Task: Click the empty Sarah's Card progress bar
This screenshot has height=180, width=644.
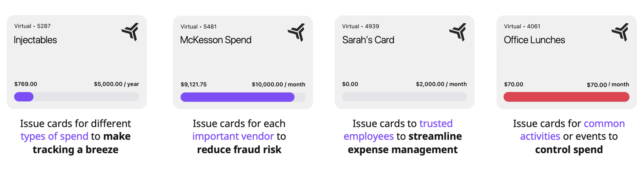Action: 405,97
